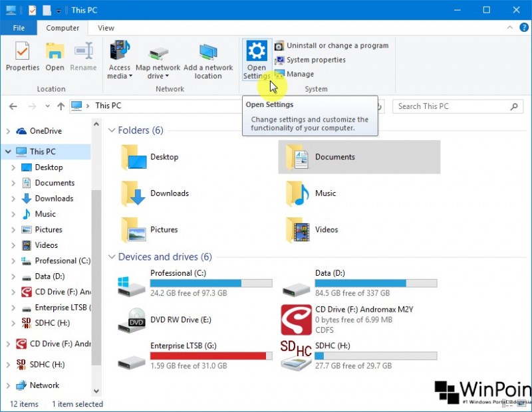532x412 pixels.
Task: Switch to the Computer ribbon tab
Action: pos(63,28)
